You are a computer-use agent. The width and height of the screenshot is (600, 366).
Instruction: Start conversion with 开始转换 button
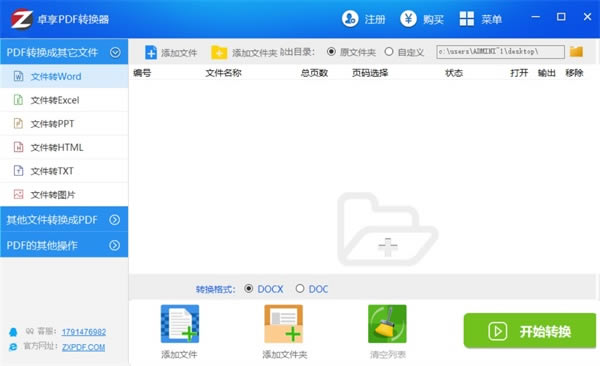[530, 331]
